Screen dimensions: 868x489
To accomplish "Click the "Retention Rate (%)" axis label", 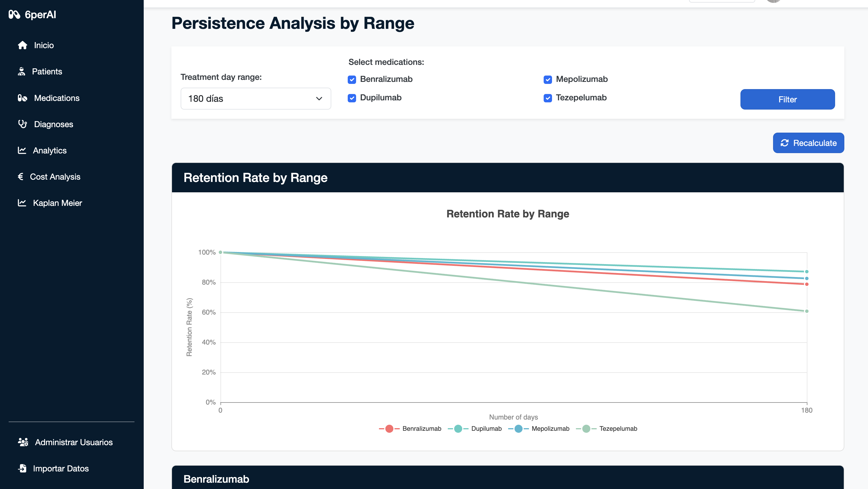I will coord(189,327).
